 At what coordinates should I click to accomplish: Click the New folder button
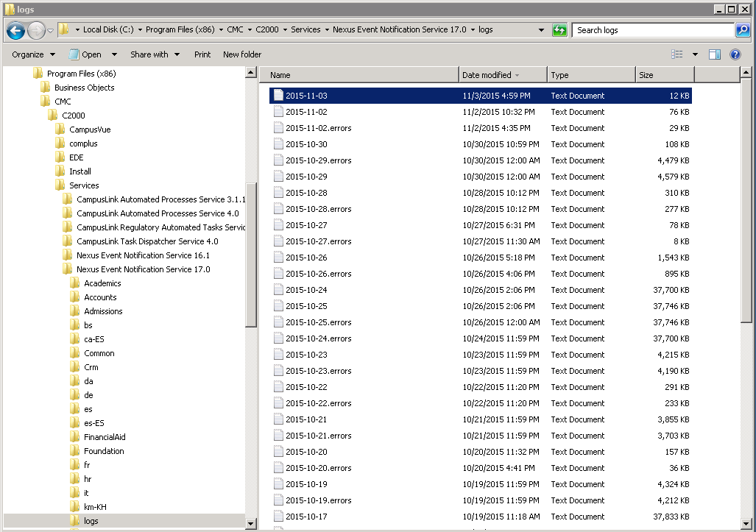[x=242, y=54]
